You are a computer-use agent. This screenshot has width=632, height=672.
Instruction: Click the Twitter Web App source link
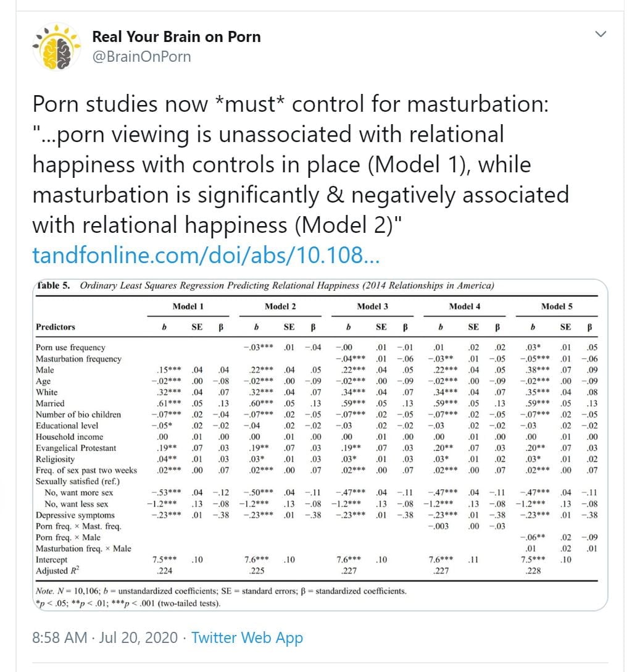point(247,637)
